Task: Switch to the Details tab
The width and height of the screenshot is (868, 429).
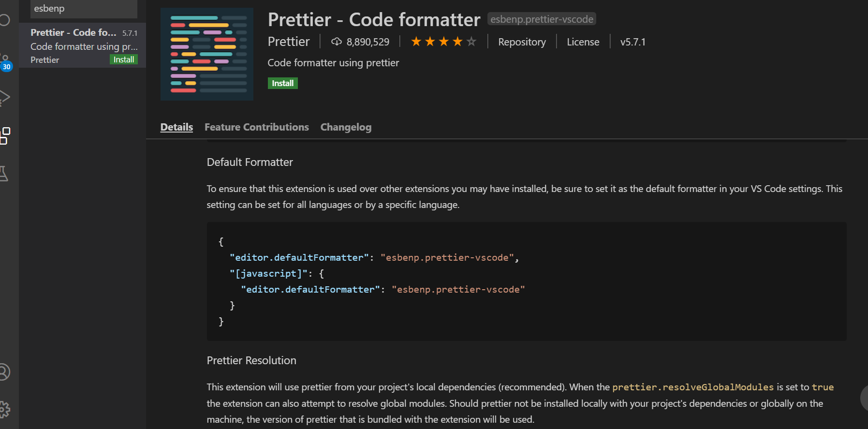Action: pos(177,127)
